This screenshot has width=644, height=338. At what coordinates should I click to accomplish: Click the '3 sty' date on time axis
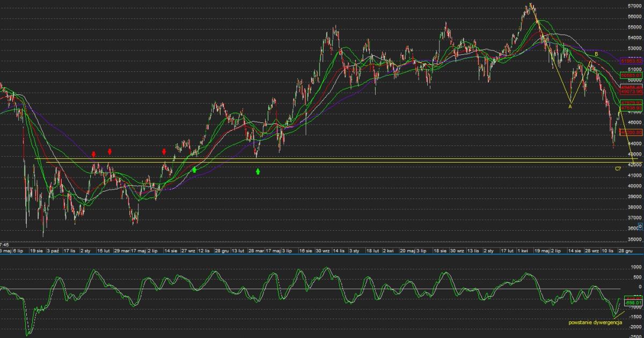click(354, 251)
